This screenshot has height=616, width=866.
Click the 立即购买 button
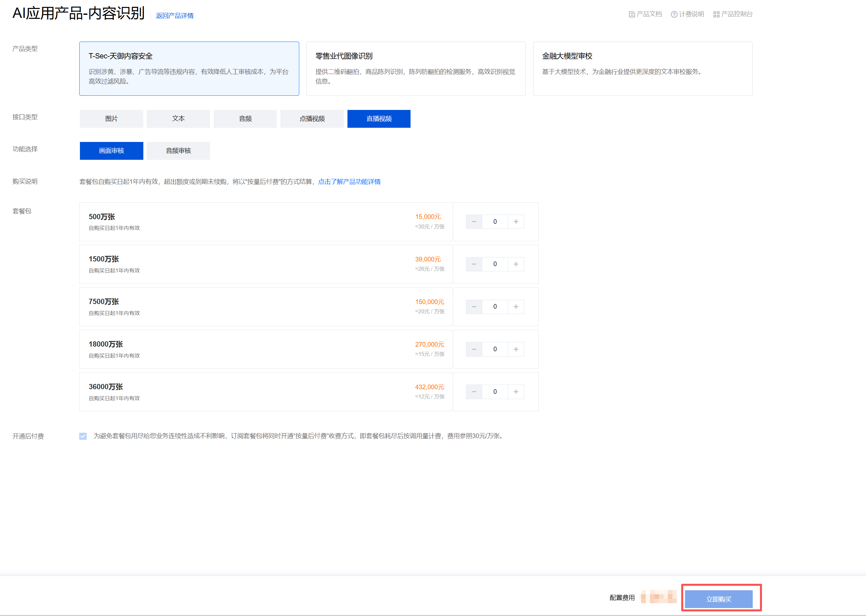[x=718, y=599]
